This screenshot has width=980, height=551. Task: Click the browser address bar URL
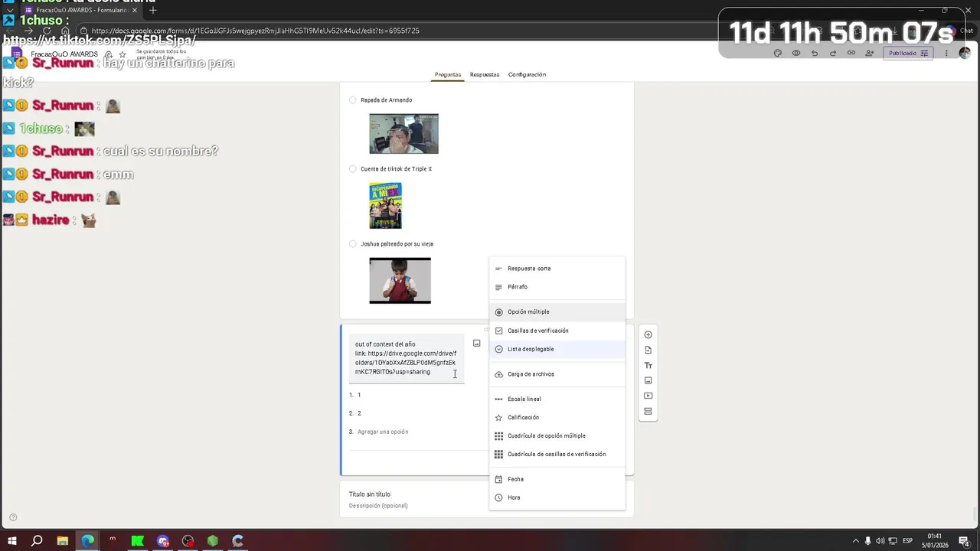coord(255,31)
